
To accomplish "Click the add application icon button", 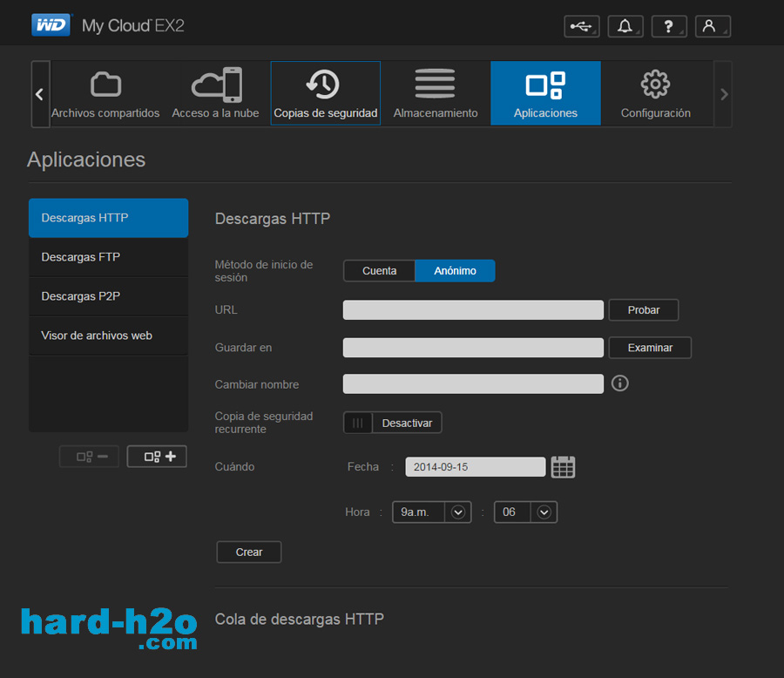I will pos(157,457).
